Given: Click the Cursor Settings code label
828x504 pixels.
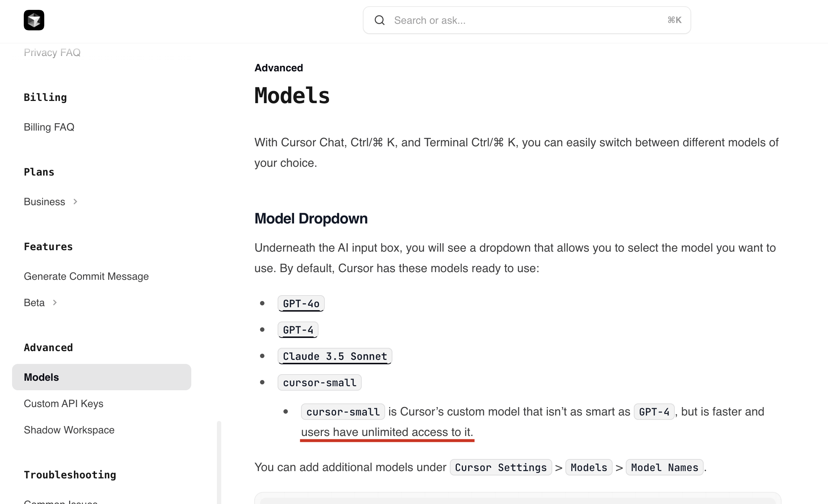Looking at the screenshot, I should point(501,467).
